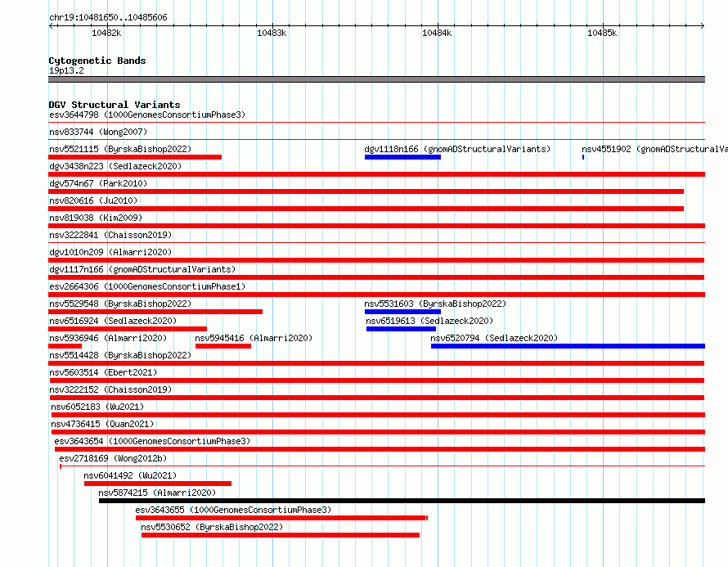Image resolution: width=728 pixels, height=567 pixels.
Task: Click the Cytogenetic Bands track title
Action: coord(97,61)
